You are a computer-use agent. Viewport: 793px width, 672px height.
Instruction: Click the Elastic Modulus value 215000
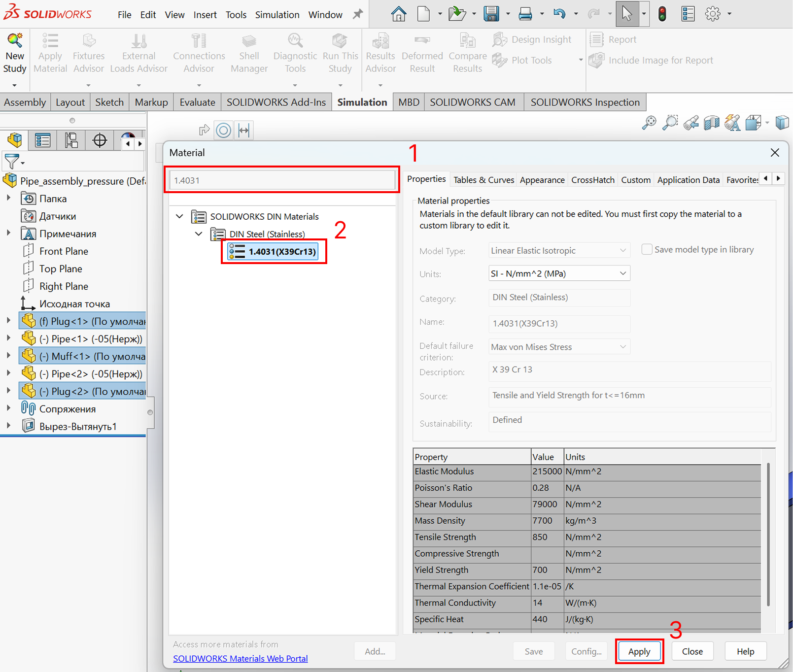(x=547, y=471)
